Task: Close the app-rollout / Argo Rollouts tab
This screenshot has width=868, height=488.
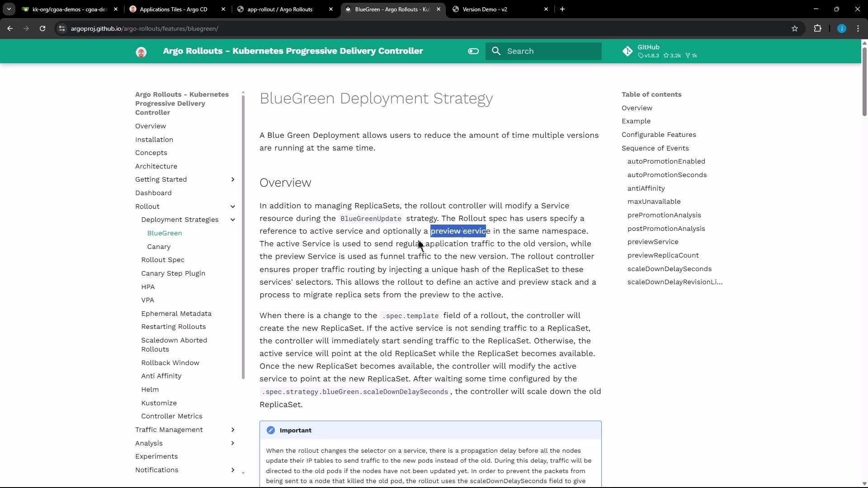Action: click(x=331, y=9)
